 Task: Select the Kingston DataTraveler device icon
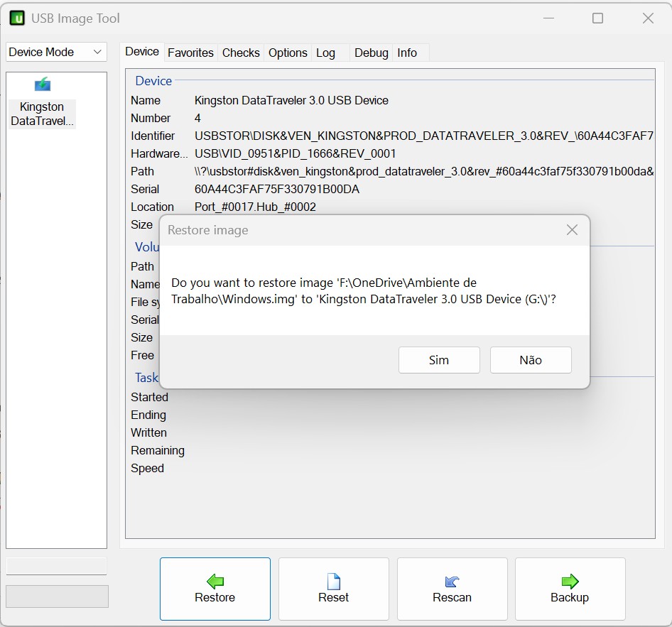[43, 84]
